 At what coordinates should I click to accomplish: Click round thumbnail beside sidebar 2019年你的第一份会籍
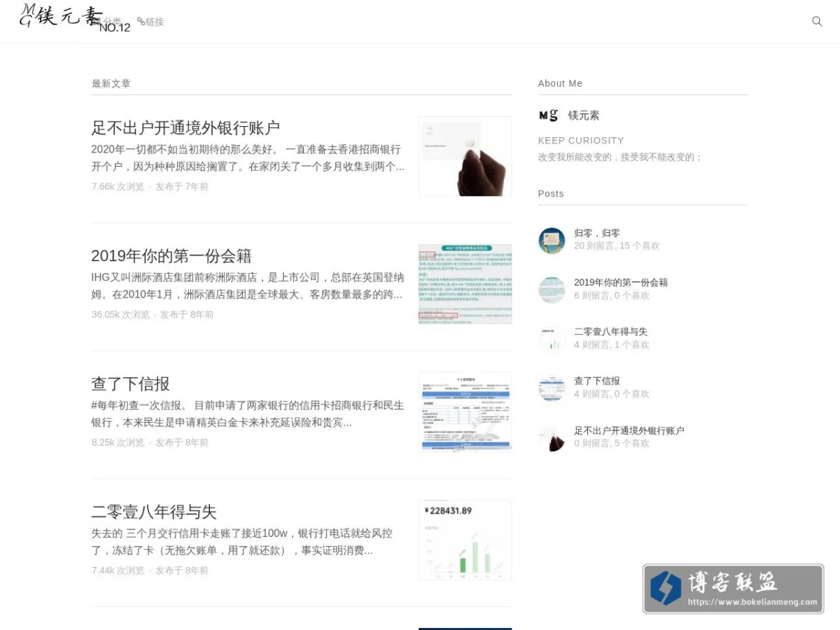point(552,290)
